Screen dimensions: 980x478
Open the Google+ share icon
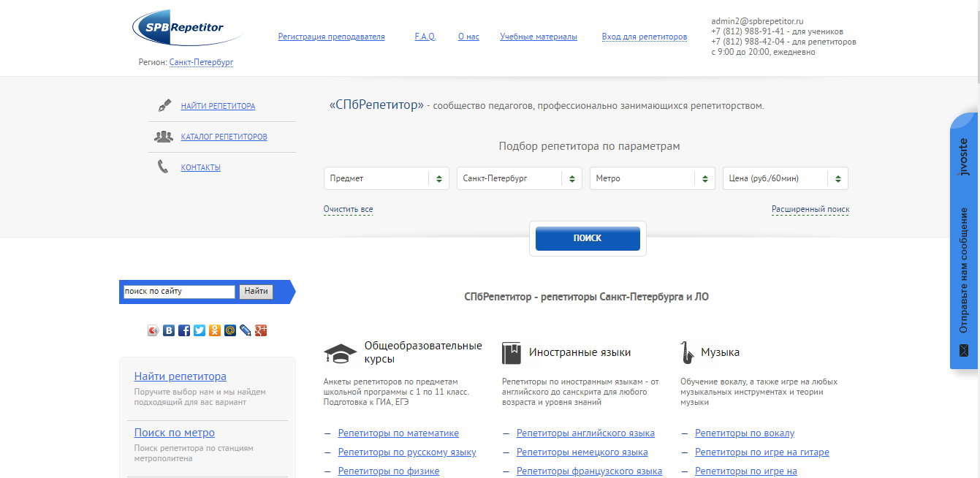(x=260, y=330)
